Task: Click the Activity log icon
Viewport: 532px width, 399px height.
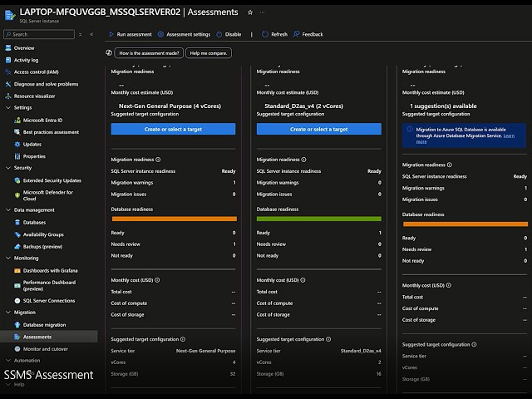Action: (x=8, y=60)
